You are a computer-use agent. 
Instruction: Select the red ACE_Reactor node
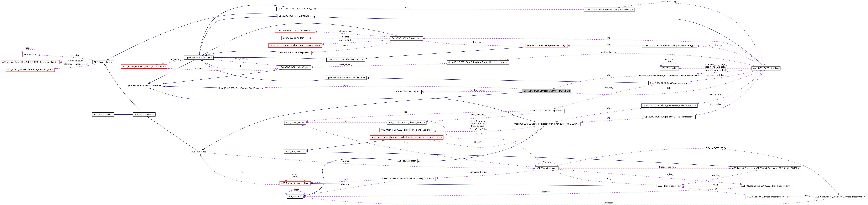click(30, 55)
